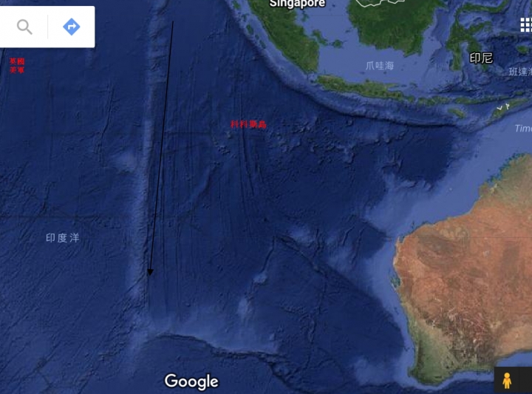
Task: Click the white search box panel
Action: (x=47, y=27)
